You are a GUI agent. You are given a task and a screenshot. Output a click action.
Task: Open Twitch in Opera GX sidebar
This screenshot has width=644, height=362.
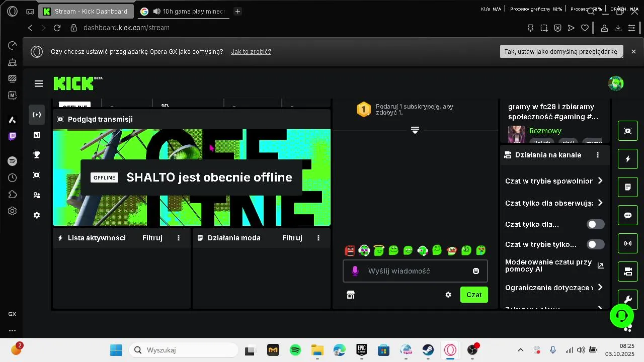coord(13,136)
